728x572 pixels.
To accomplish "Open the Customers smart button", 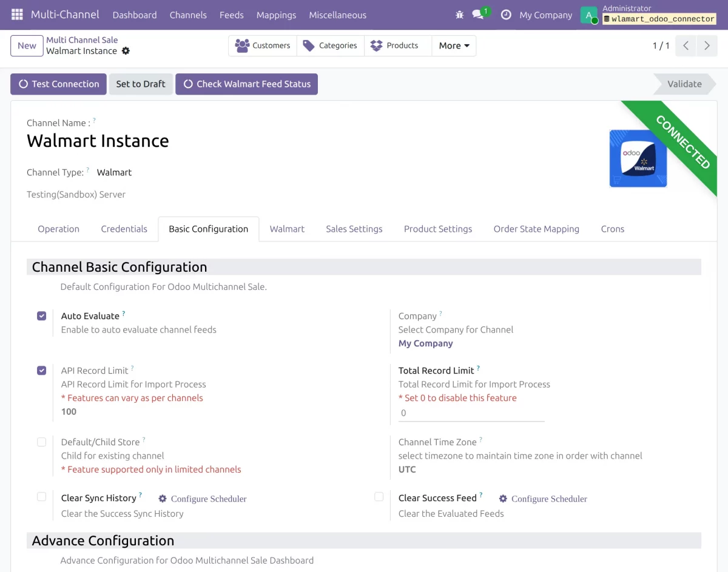I will pos(263,45).
